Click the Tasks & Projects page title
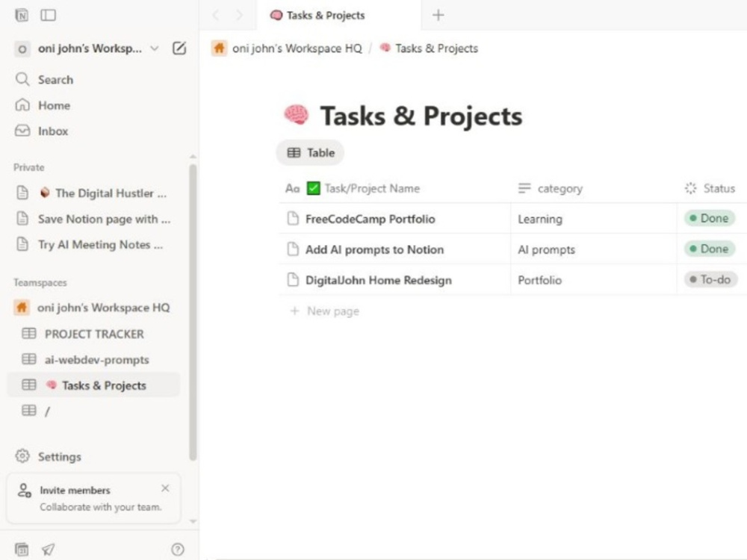This screenshot has width=747, height=560. [x=421, y=116]
